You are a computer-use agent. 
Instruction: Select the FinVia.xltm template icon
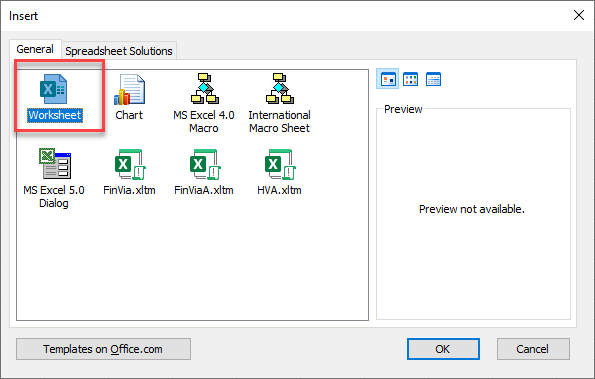click(130, 164)
